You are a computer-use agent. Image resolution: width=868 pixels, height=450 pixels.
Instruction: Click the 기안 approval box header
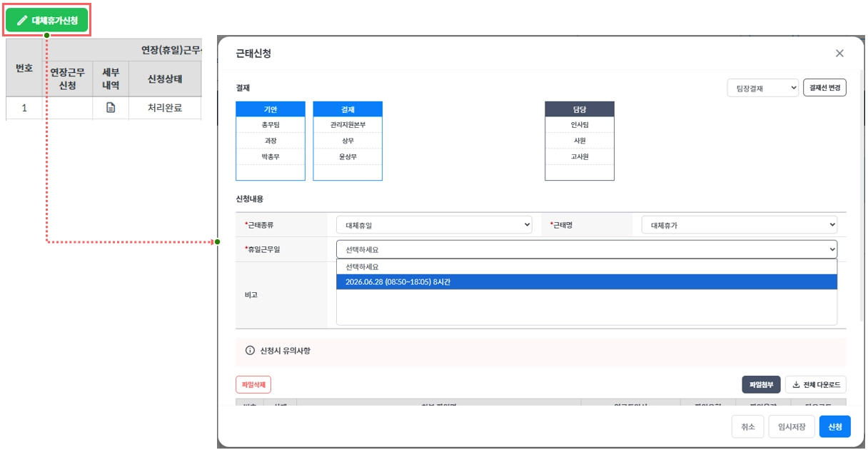coord(271,109)
